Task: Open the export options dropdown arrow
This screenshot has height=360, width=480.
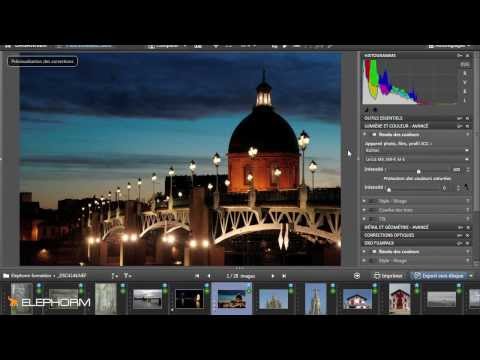Action: [471, 276]
